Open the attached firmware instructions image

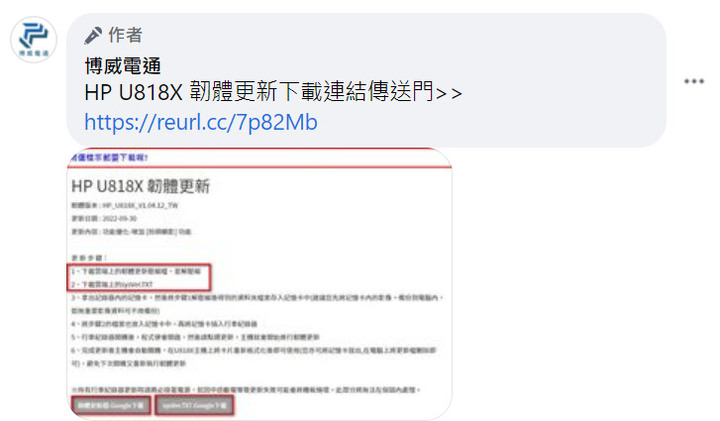(x=259, y=283)
